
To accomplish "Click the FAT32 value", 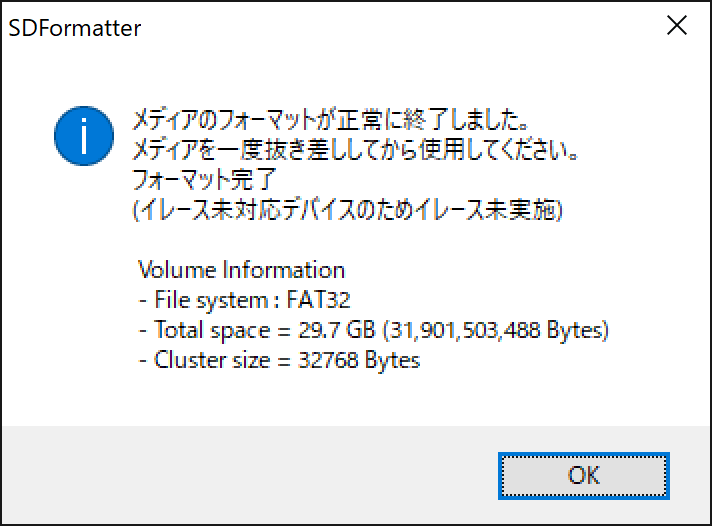I will click(319, 300).
